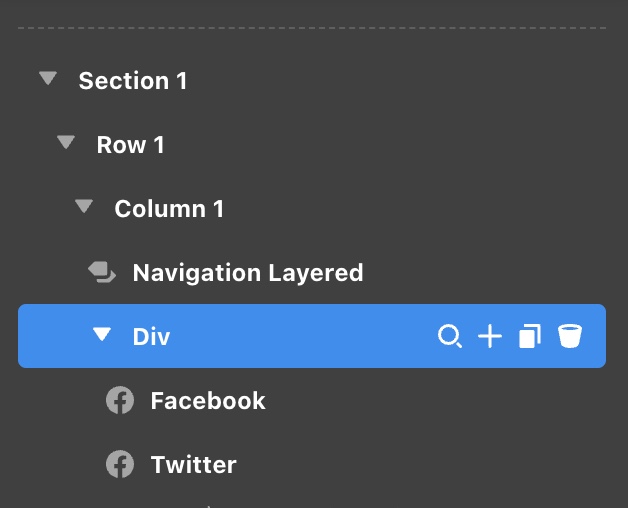Duplicate the Div element using the copy icon
The height and width of the screenshot is (508, 628).
click(529, 337)
